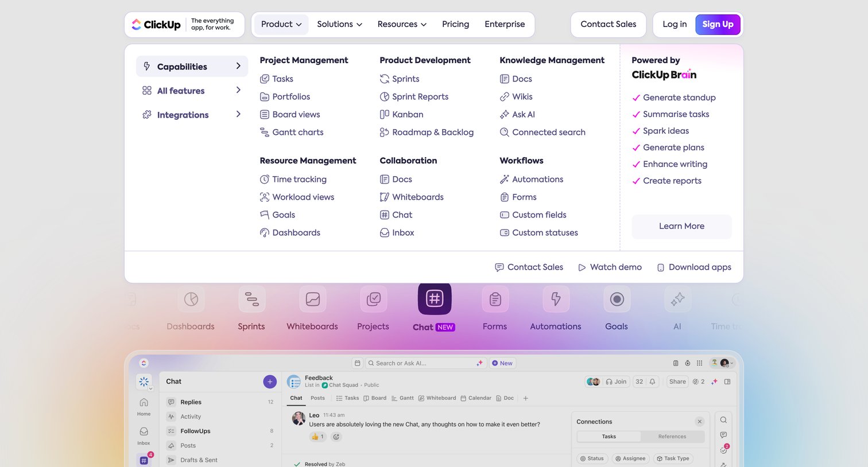Select the Forms feature tab in the carousel
This screenshot has width=868, height=467.
[495, 309]
